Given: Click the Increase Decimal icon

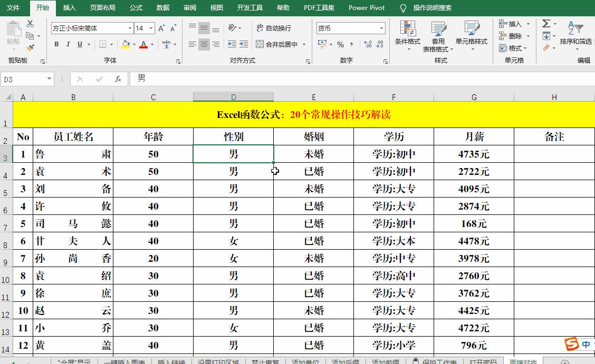Looking at the screenshot, I should (x=367, y=43).
